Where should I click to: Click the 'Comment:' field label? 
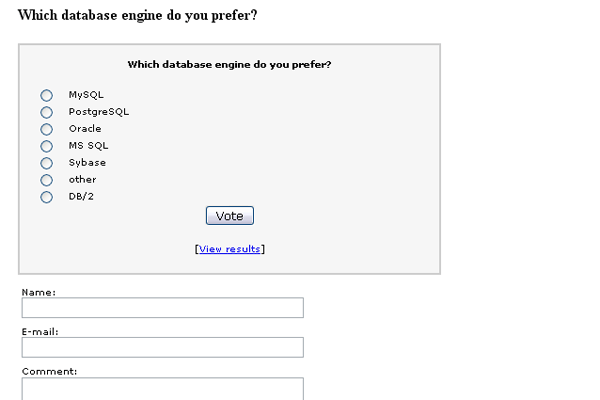coord(50,371)
